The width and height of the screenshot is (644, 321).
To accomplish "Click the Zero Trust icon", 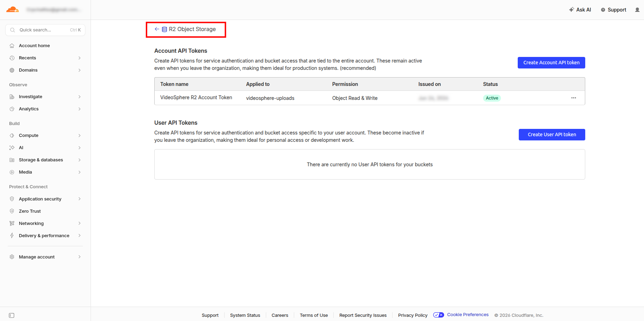I will [x=12, y=211].
